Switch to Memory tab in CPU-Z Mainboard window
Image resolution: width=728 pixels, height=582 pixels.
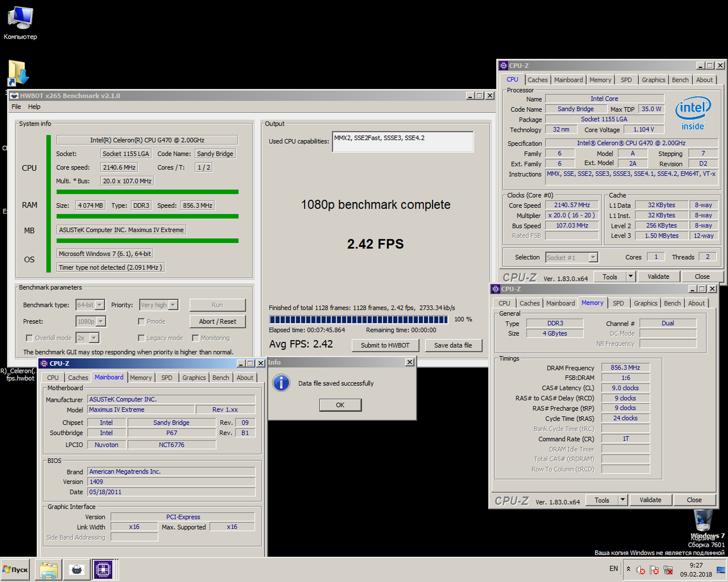click(x=141, y=378)
